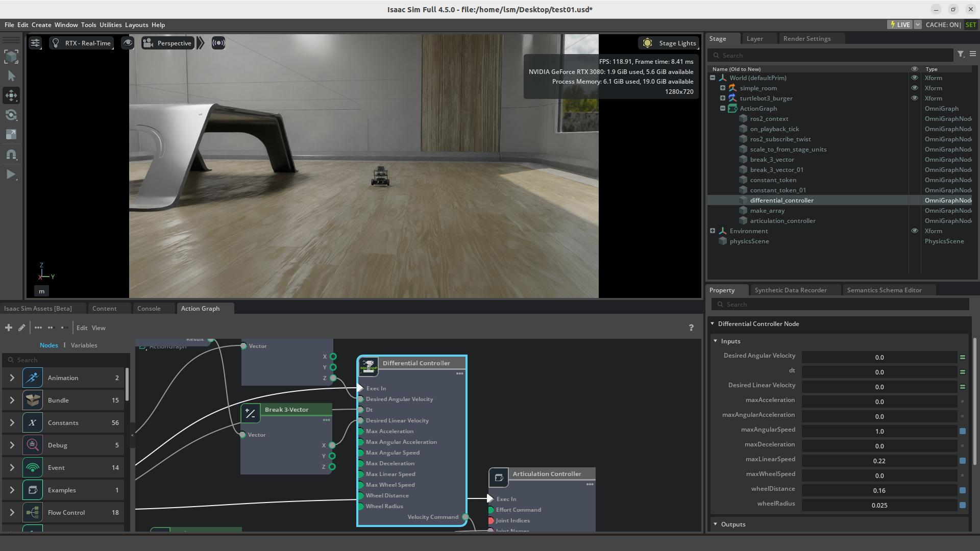
Task: Select the Scale tool
Action: [11, 134]
